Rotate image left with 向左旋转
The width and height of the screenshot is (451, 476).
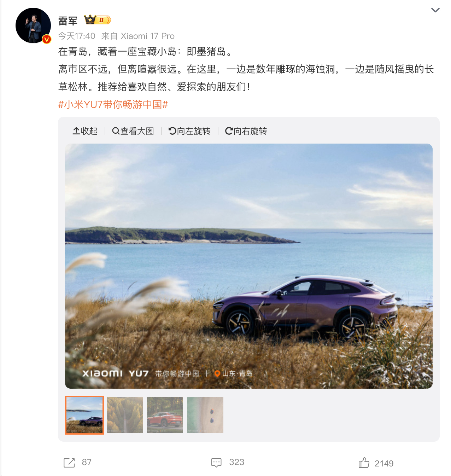[189, 131]
